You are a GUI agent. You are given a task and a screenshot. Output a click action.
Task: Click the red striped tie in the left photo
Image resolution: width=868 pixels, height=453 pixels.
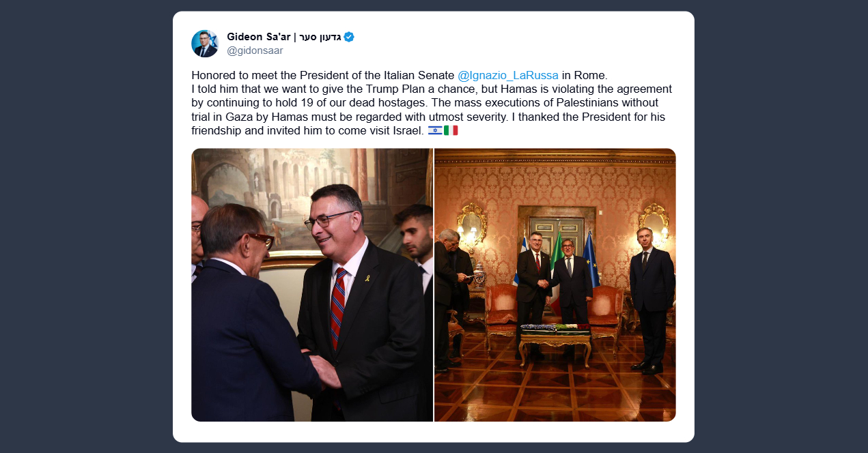point(338,308)
